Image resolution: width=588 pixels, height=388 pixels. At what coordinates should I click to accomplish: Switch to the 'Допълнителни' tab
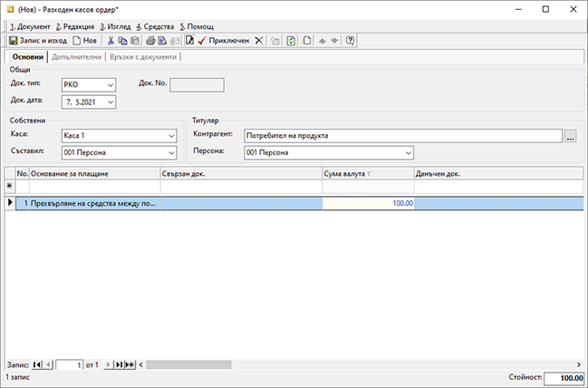click(76, 57)
